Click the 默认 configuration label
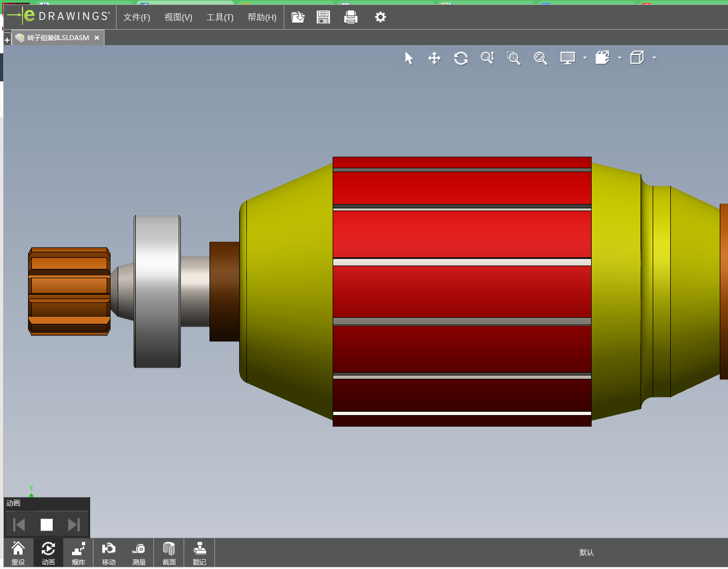The height and width of the screenshot is (569, 728). [587, 553]
